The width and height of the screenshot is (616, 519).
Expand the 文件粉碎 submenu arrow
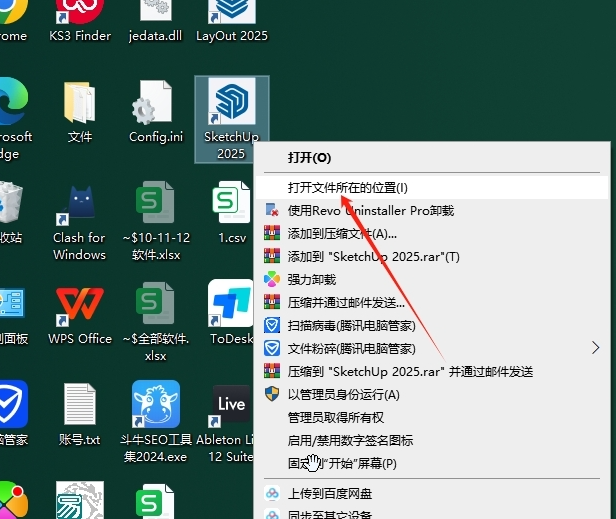pos(596,348)
